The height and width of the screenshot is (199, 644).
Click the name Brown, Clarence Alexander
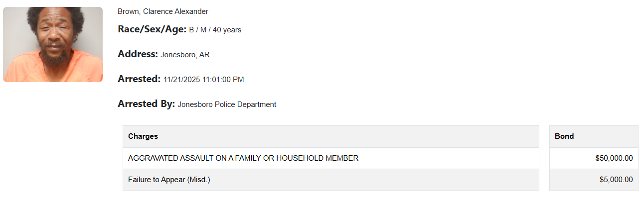(x=162, y=11)
